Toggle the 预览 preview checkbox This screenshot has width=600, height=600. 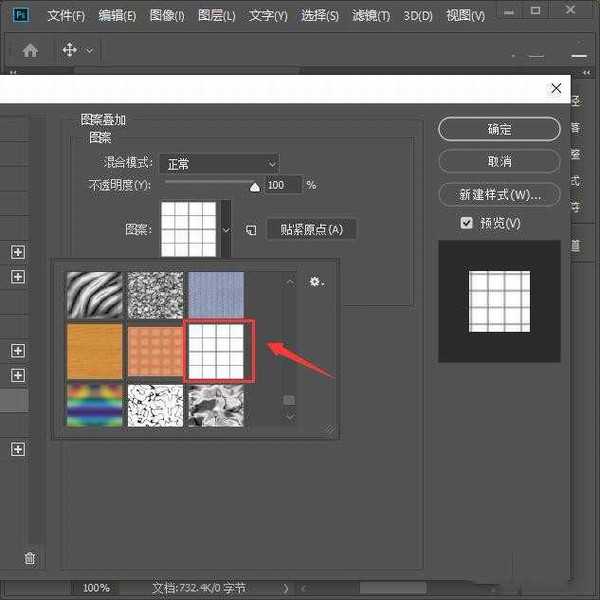tap(466, 223)
